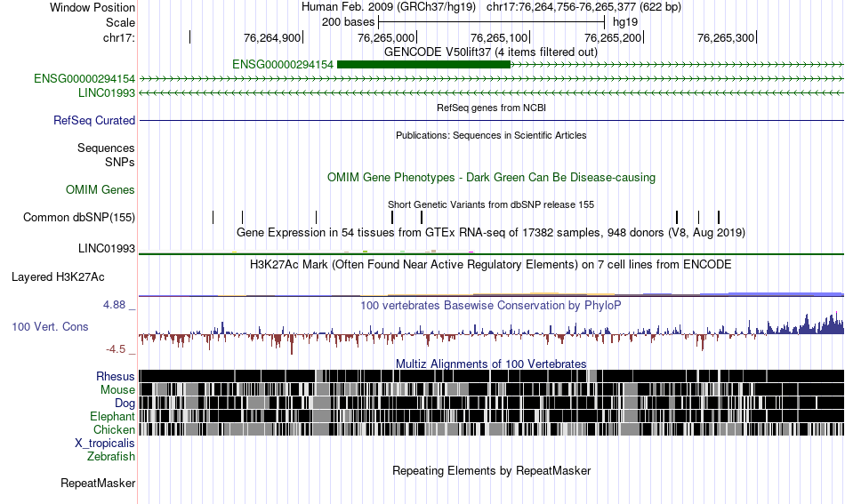845x504 pixels.
Task: Click the ENSG00000294154 label beside the exon block
Action: click(283, 65)
